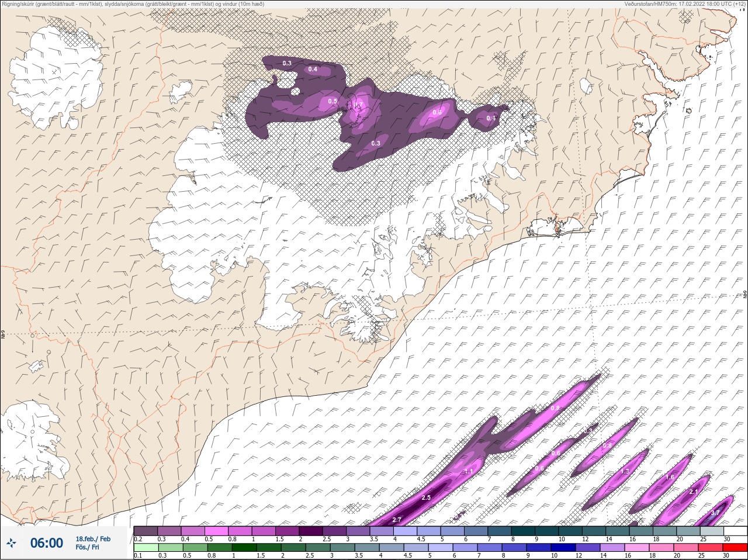Click the 0.4 precipitation value on the map

tap(313, 69)
